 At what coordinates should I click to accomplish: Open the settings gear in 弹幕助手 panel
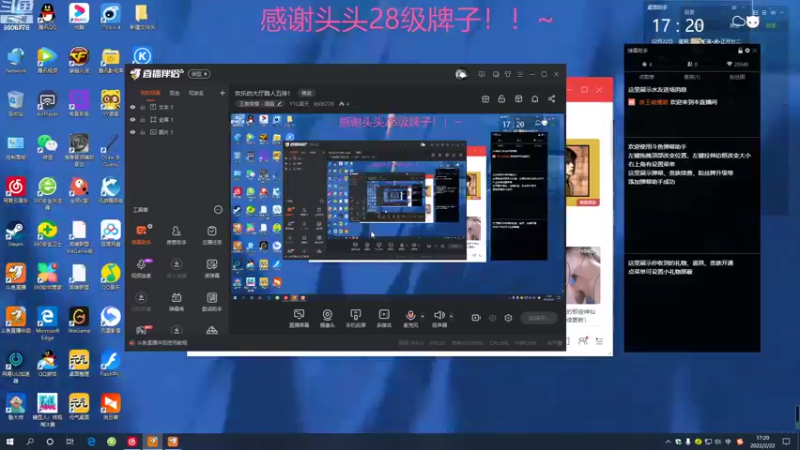747,51
